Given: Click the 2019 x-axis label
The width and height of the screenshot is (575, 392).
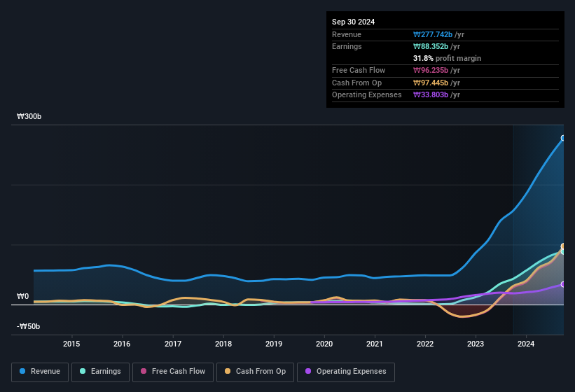Looking at the screenshot, I should (274, 344).
